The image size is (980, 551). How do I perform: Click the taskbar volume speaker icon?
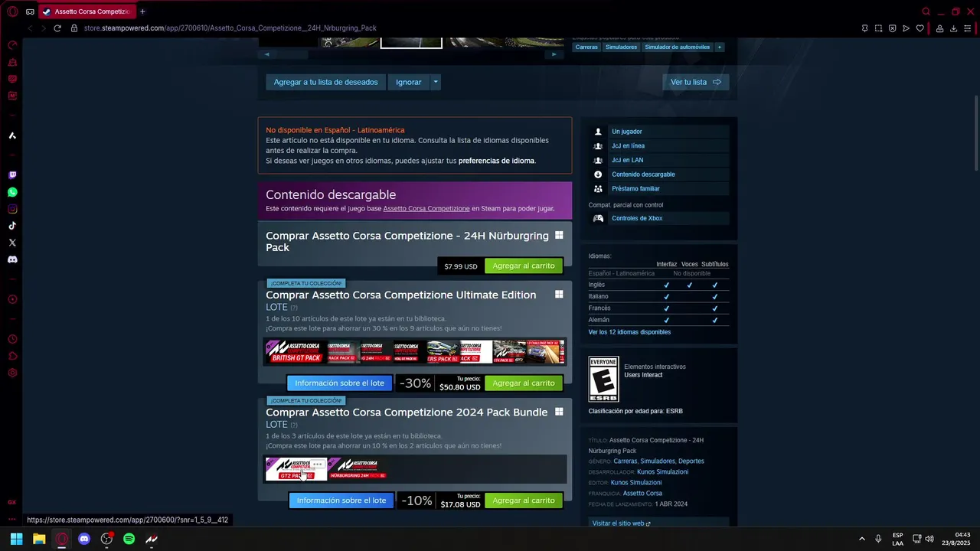click(929, 539)
